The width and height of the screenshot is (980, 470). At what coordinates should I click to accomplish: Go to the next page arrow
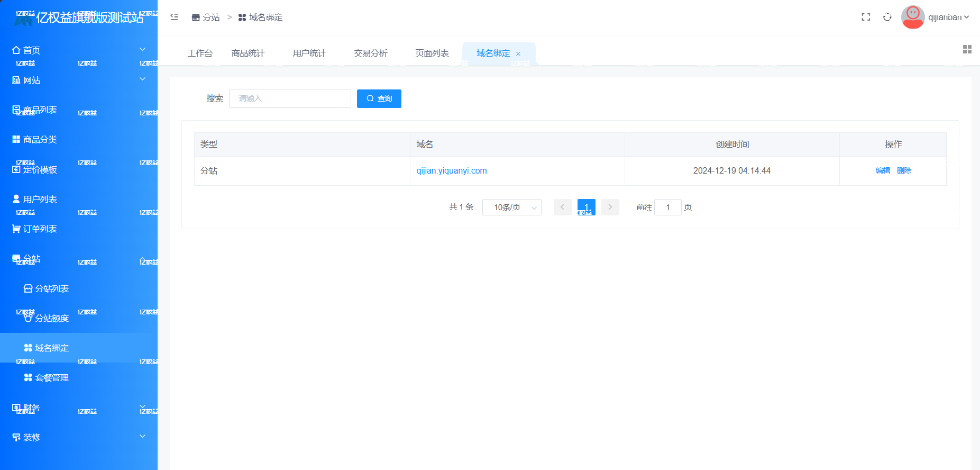click(x=610, y=207)
